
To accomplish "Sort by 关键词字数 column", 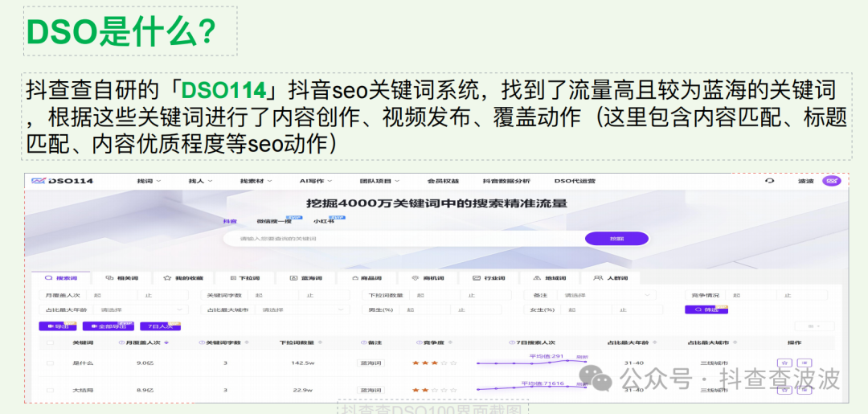I will (247, 343).
